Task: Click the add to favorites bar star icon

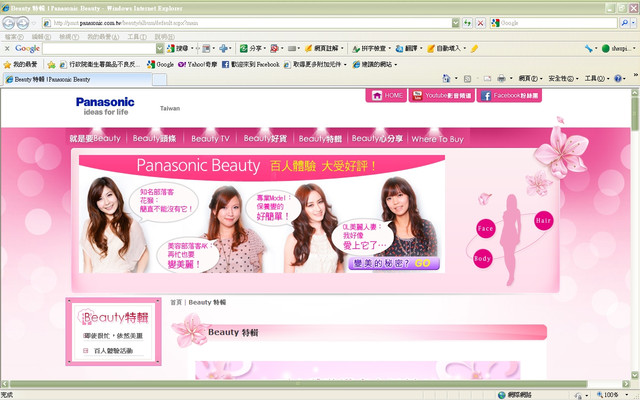Action: pyautogui.click(x=51, y=64)
